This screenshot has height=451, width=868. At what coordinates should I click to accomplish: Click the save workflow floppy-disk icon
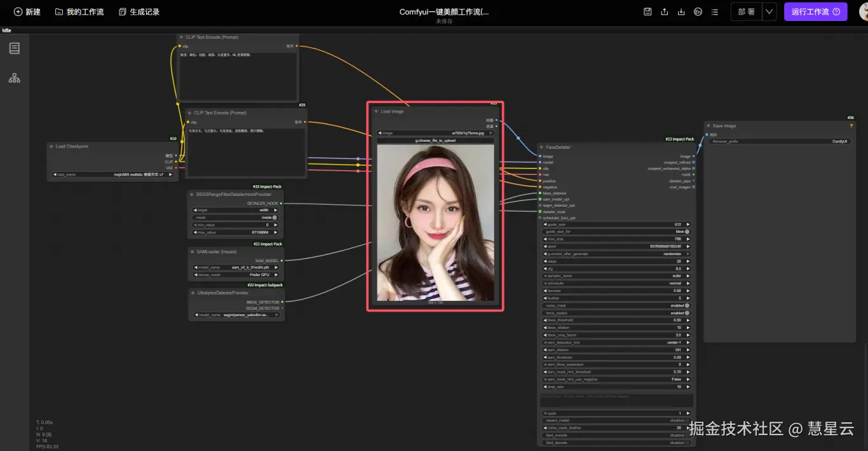click(648, 11)
